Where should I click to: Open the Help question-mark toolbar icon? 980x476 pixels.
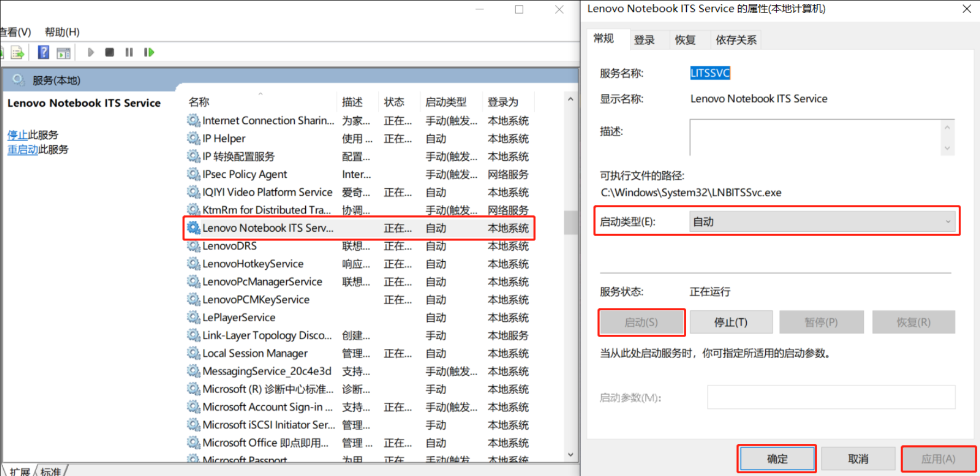point(44,52)
